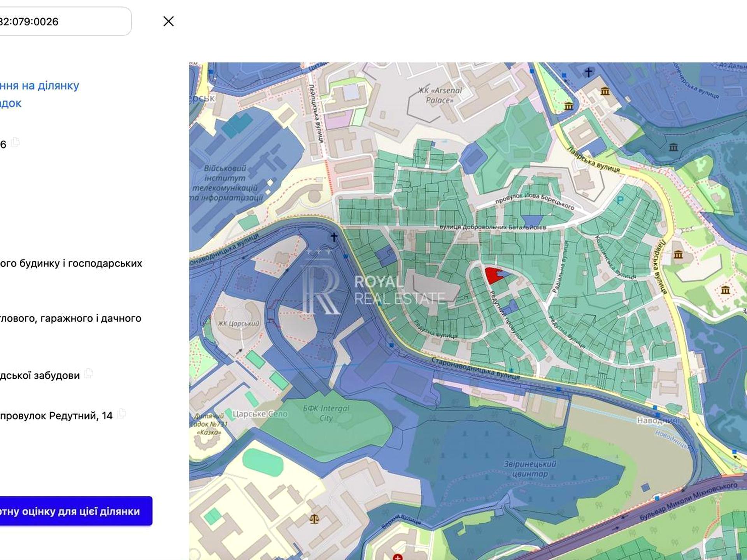Click the ЖК Царський building label
Screen dimensions: 747x560
click(x=238, y=324)
